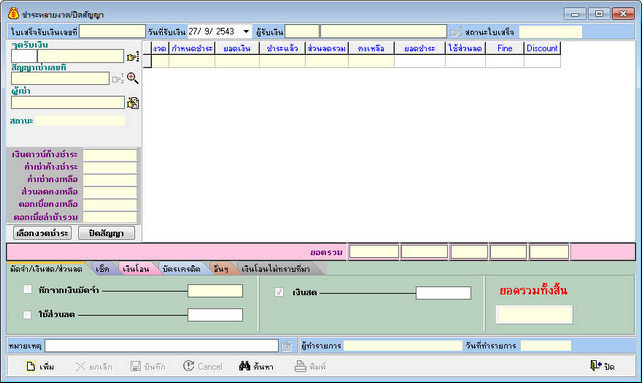Click the Cancel toolbar button

[x=203, y=366]
